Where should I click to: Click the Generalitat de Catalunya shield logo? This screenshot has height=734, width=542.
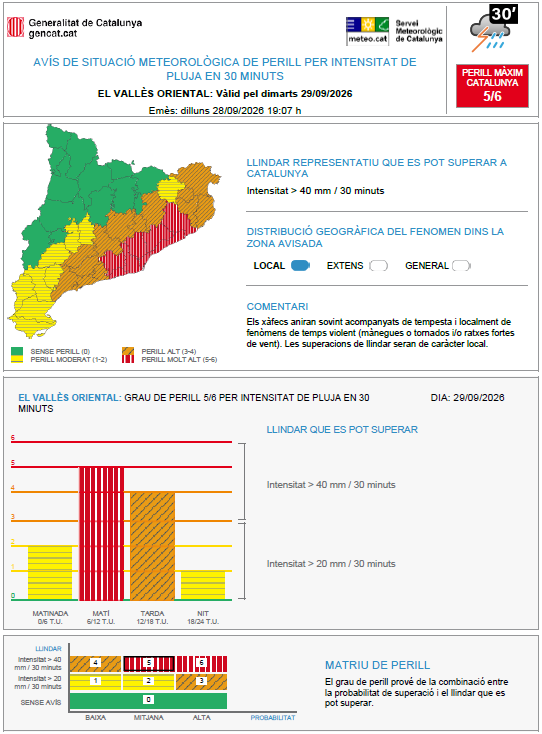coord(15,27)
